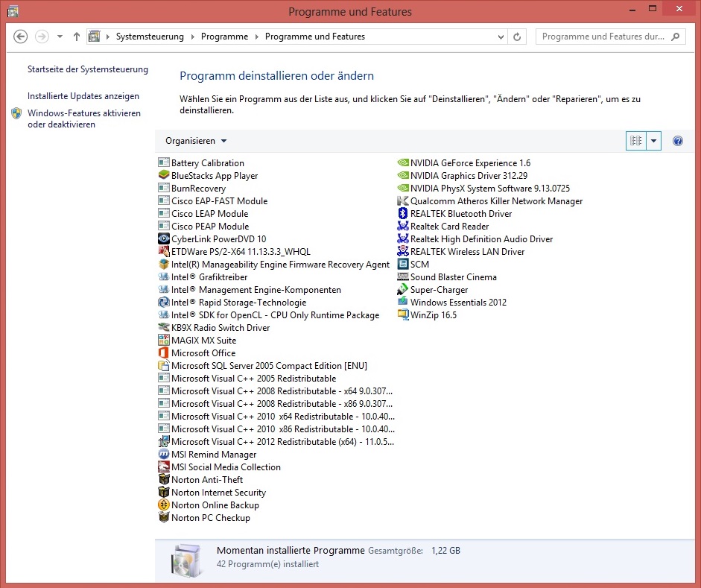Select Visual C++ 2012 Redistributable (x64)
Screen dimensions: 701x588
click(x=276, y=441)
